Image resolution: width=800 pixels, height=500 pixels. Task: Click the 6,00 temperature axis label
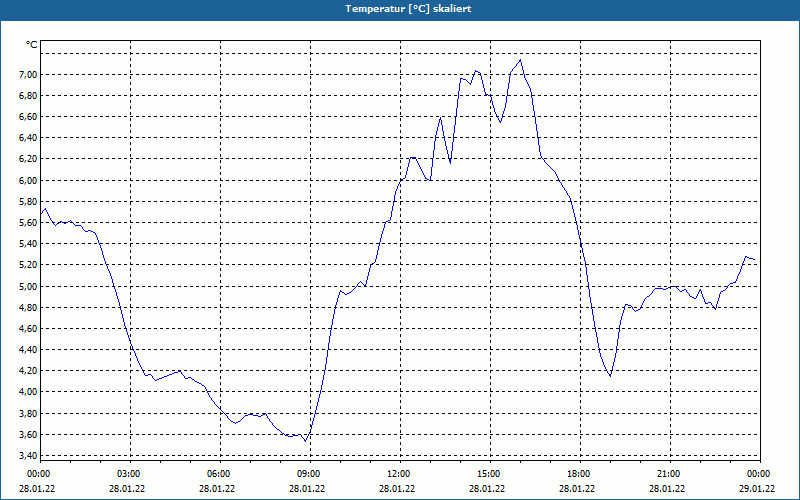click(28, 181)
